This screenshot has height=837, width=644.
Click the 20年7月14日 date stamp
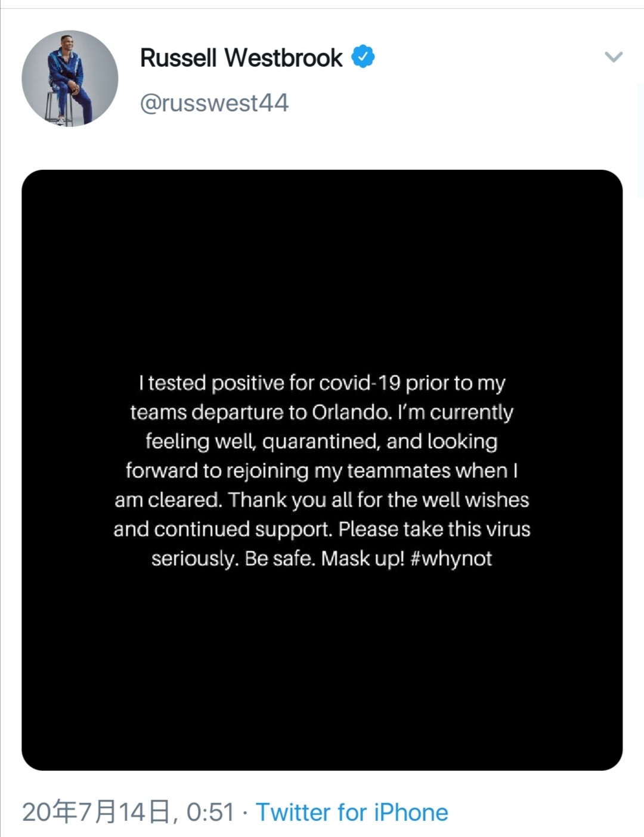96,813
